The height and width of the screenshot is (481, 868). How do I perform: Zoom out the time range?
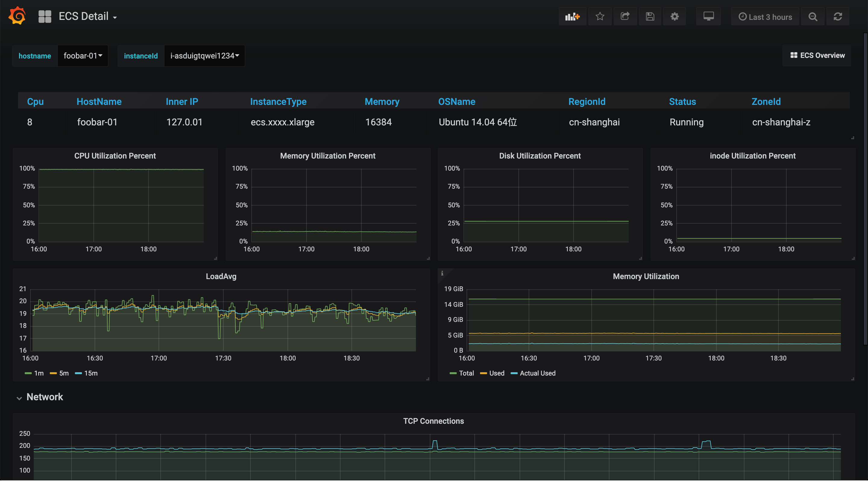coord(813,17)
